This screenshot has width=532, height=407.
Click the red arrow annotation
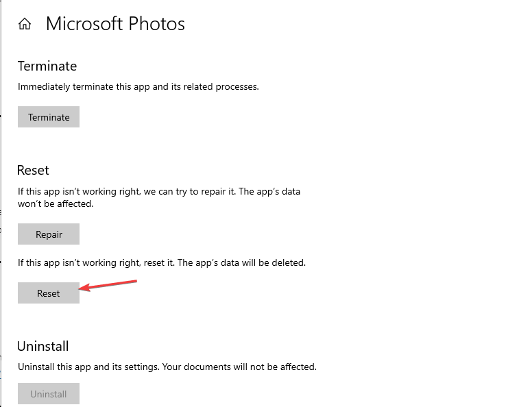point(108,285)
